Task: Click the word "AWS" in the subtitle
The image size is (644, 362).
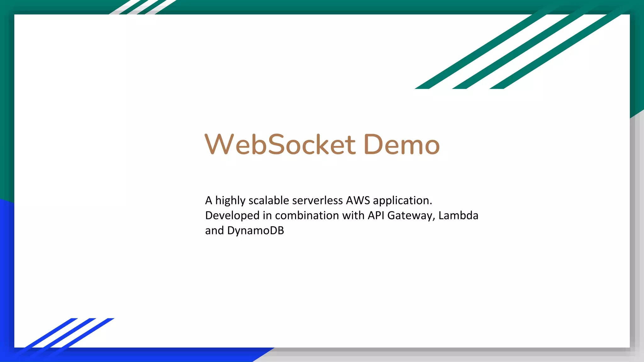Action: click(358, 200)
